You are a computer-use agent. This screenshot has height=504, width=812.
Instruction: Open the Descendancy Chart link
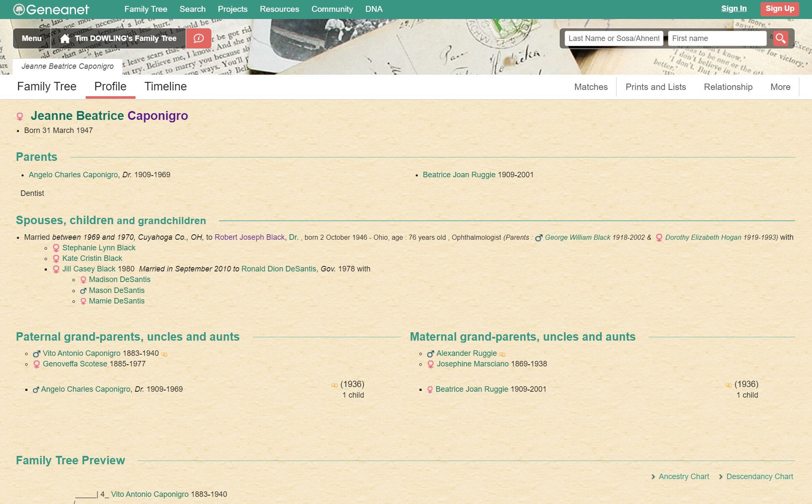(759, 477)
